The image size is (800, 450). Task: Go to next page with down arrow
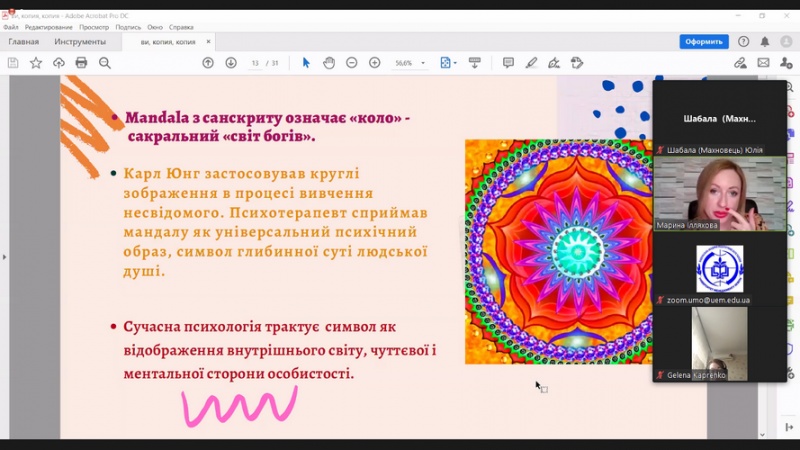(231, 63)
